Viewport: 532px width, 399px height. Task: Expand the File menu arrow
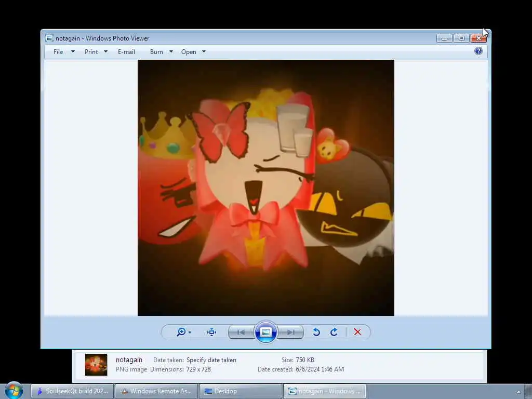(x=73, y=52)
